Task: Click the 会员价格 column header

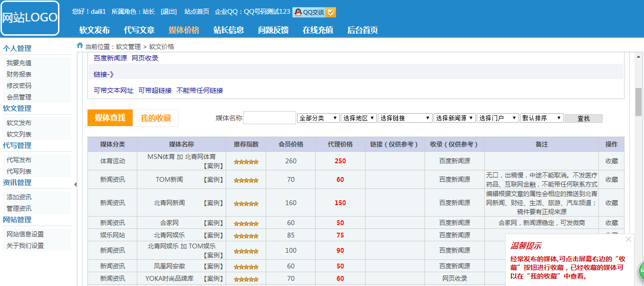Action: 291,144
